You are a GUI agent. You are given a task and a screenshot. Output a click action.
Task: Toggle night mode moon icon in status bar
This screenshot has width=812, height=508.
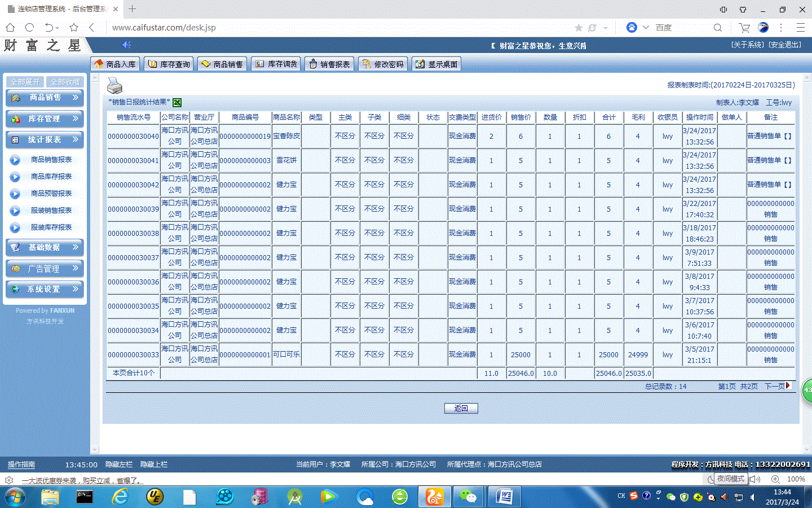pos(710,479)
